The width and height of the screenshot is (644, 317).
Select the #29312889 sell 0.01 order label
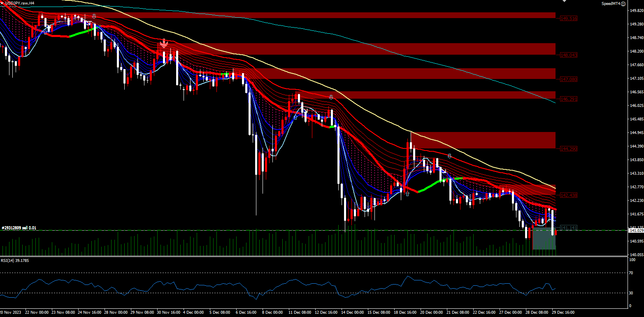[x=19, y=228]
